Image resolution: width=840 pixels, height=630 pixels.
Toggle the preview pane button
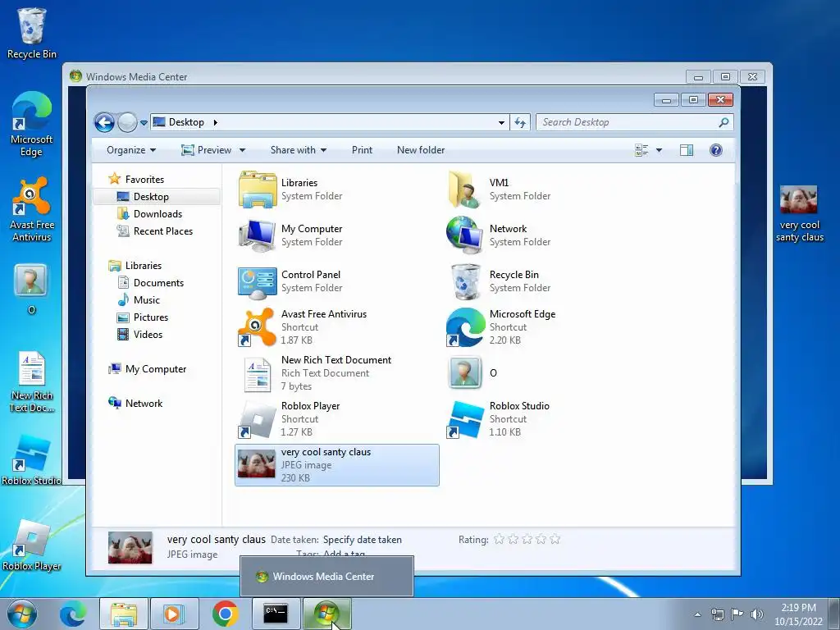(x=687, y=150)
